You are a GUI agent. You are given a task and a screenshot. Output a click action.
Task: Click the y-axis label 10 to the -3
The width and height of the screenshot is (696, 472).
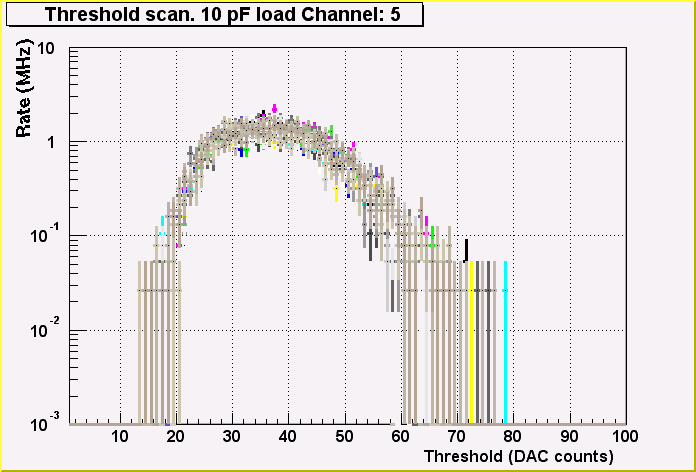47,423
